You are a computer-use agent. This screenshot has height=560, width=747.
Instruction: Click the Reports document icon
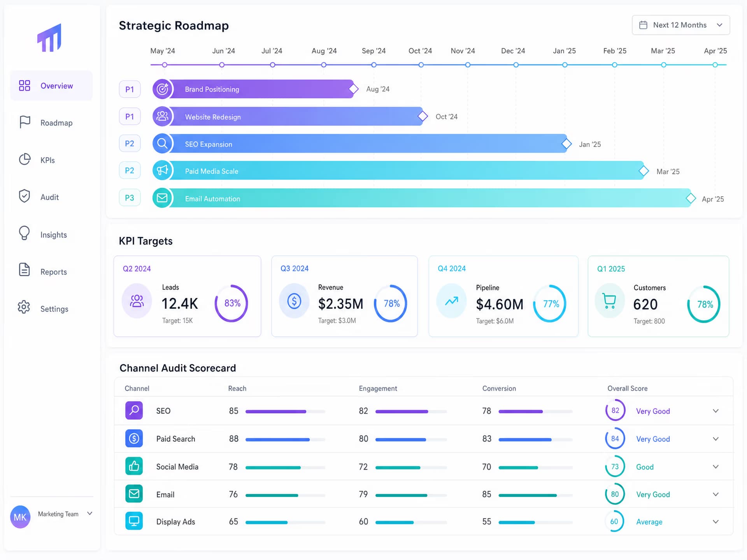point(24,269)
